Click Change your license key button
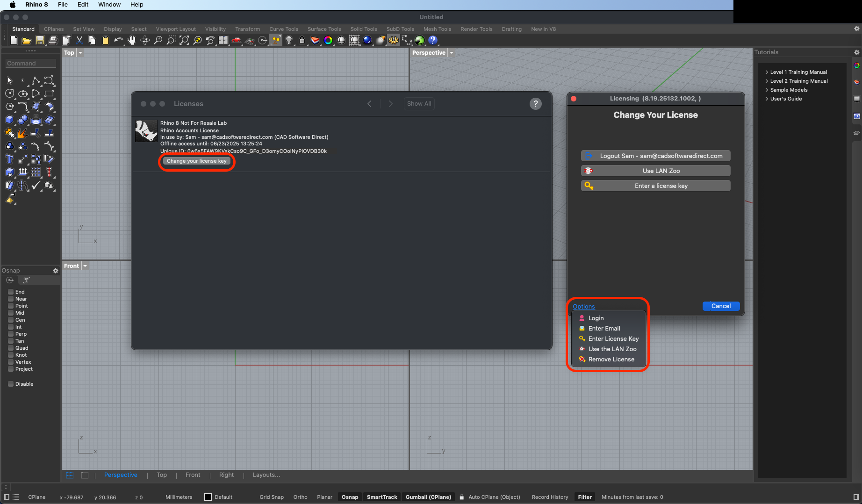 [197, 161]
